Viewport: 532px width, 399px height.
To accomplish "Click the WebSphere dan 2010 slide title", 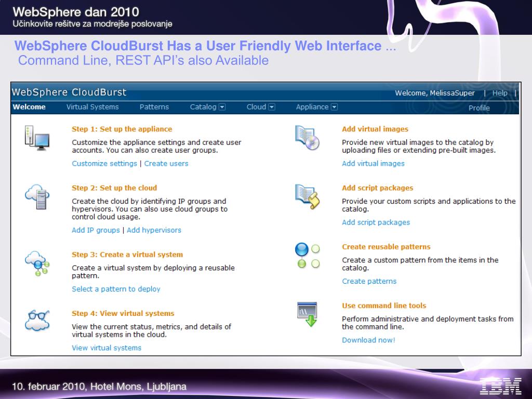I will pyautogui.click(x=76, y=12).
